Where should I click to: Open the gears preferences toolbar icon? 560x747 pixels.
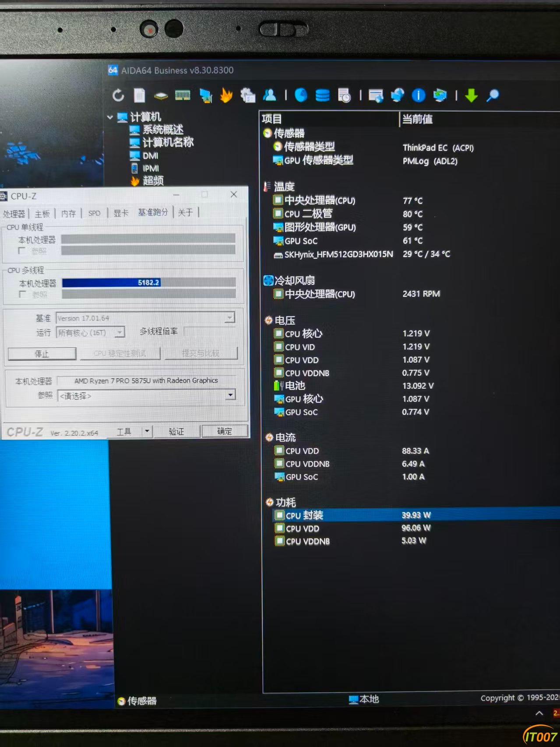coord(248,95)
